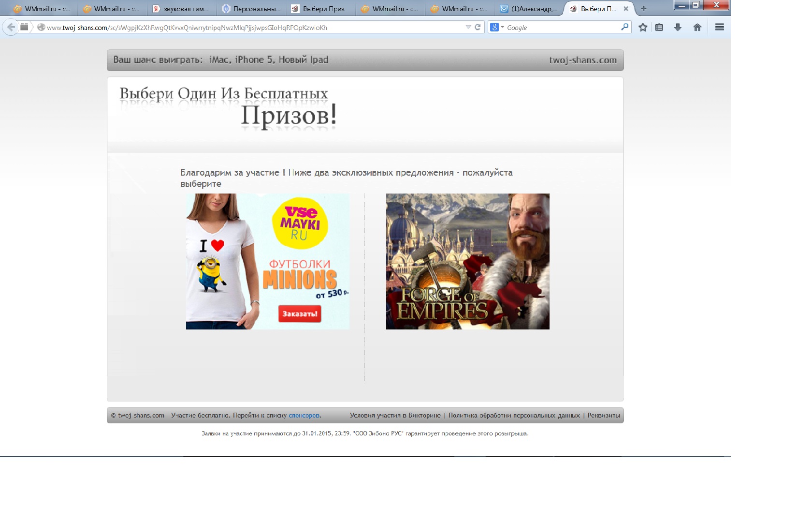
Task: Switch to the '(1)Александр,...' mail tab
Action: point(529,9)
